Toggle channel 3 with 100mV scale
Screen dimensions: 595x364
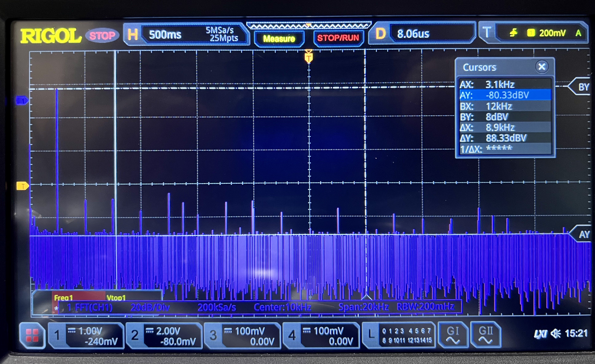(242, 336)
